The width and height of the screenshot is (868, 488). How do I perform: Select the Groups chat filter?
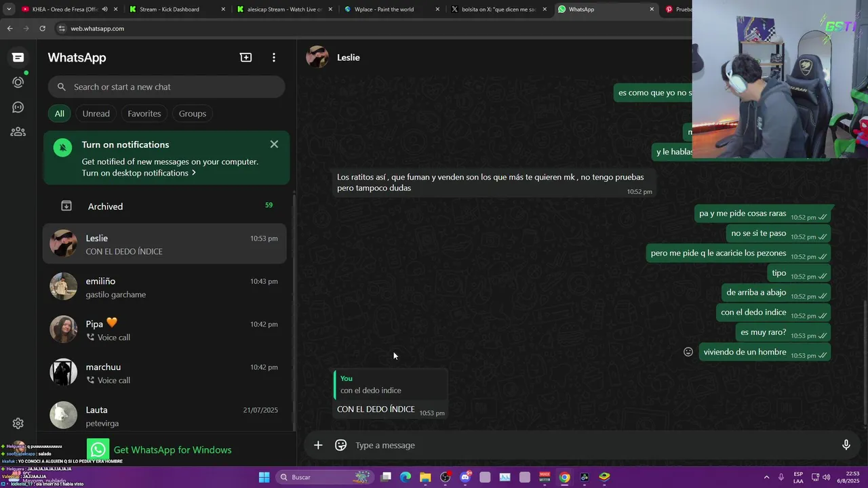coord(193,113)
